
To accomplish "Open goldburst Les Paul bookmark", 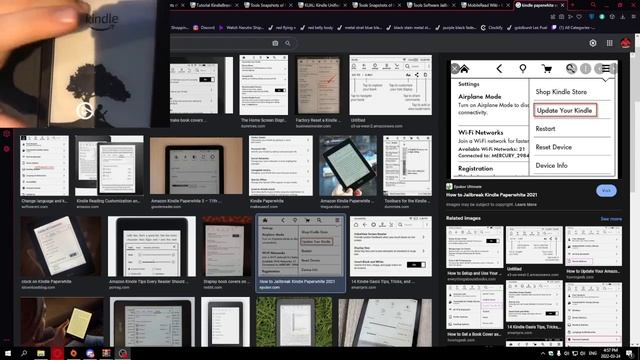I will [527, 28].
